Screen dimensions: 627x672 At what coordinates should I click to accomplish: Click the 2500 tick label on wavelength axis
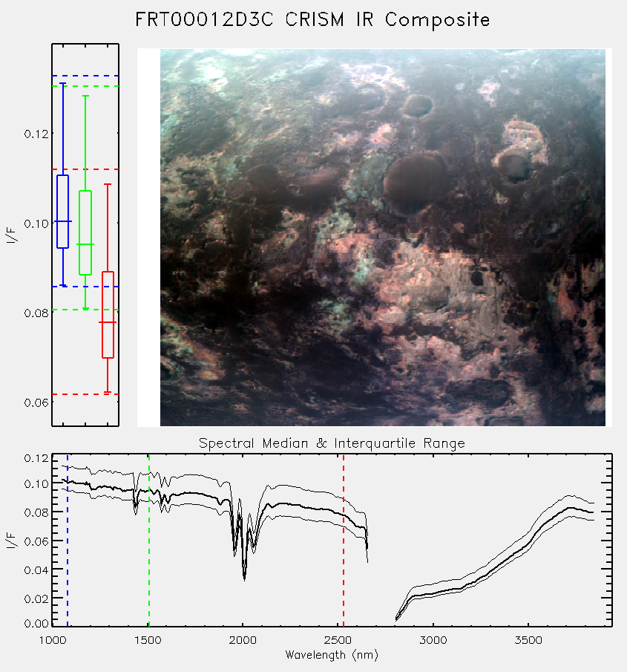(x=338, y=640)
